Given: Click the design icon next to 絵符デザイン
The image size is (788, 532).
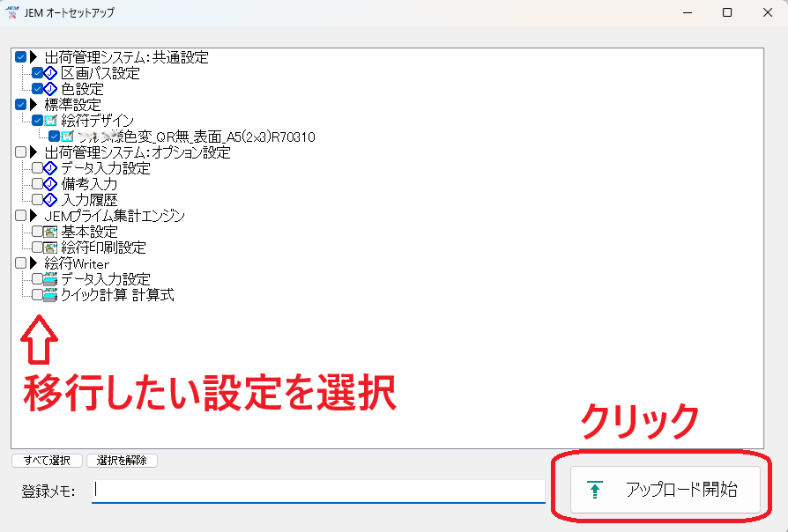Looking at the screenshot, I should point(51,121).
